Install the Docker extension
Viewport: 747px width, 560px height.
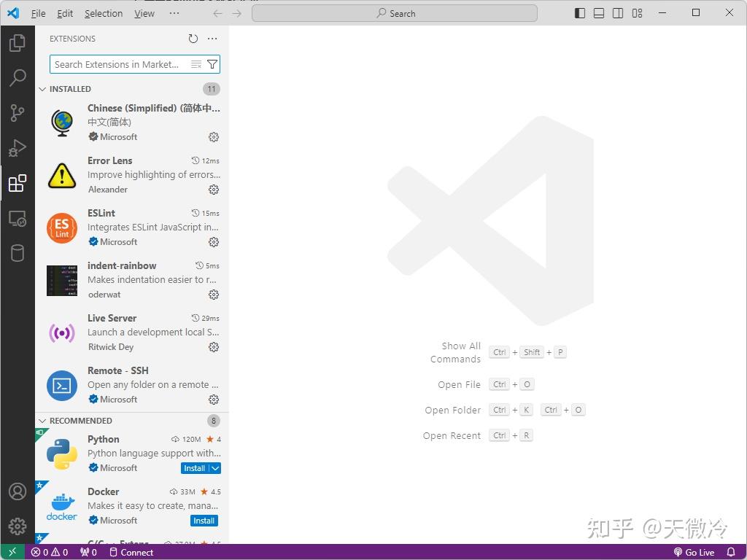204,521
